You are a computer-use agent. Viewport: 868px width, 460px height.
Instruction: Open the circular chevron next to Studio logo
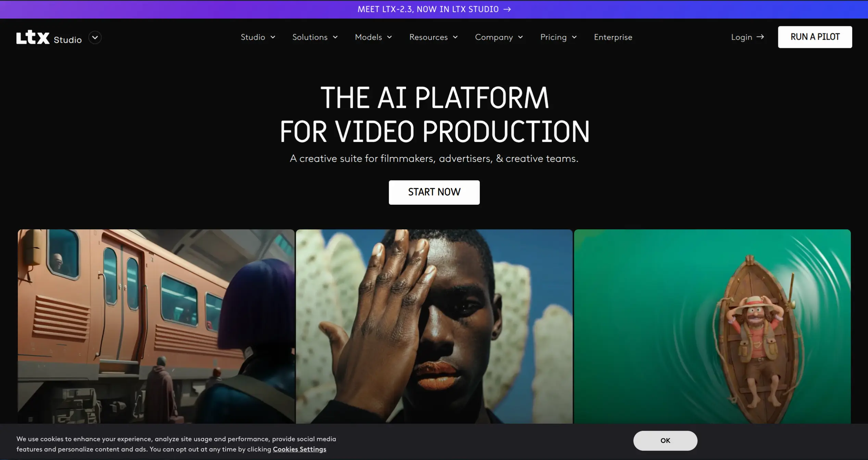95,37
